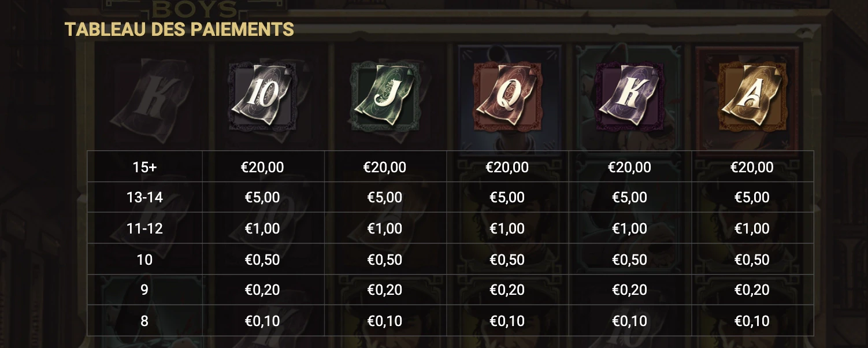
Task: Click the €5,00 payout under the J symbol
Action: pyautogui.click(x=385, y=198)
